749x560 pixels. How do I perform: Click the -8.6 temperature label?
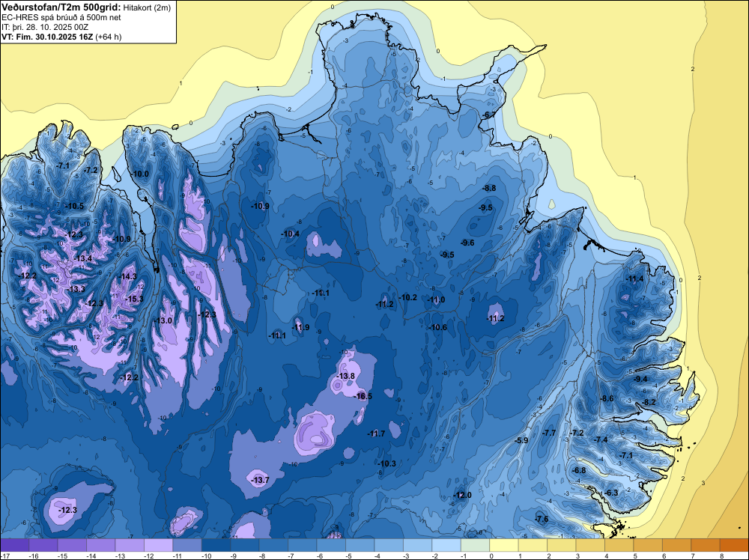pos(607,398)
